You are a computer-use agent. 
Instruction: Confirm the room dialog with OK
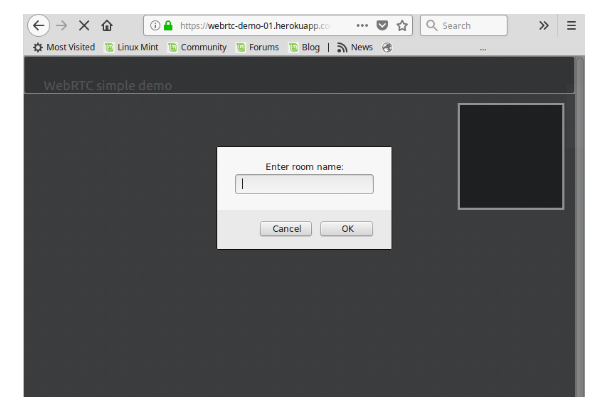346,228
